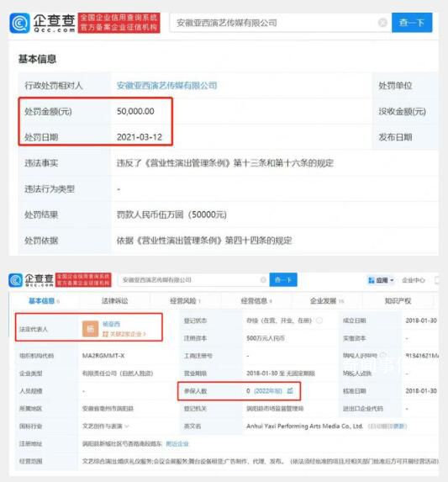The image size is (448, 482).
Task: Clear the lower search box with X icon
Action: coord(263,280)
